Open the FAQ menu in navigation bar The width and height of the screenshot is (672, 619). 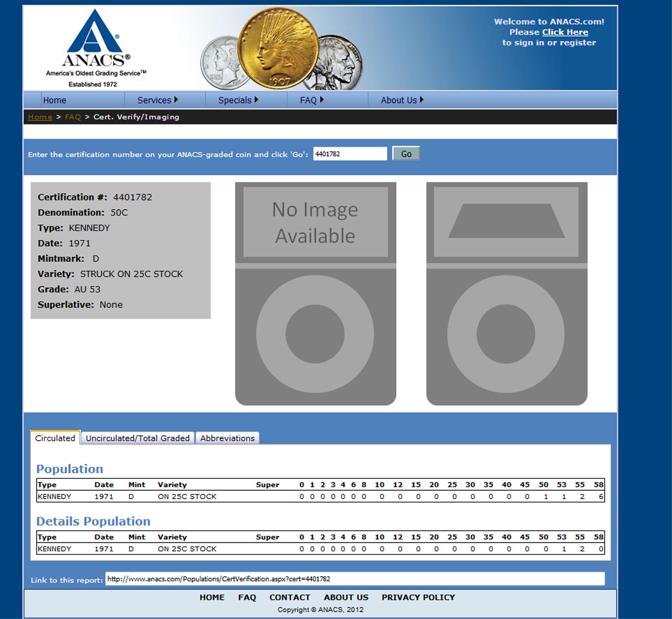pyautogui.click(x=308, y=100)
